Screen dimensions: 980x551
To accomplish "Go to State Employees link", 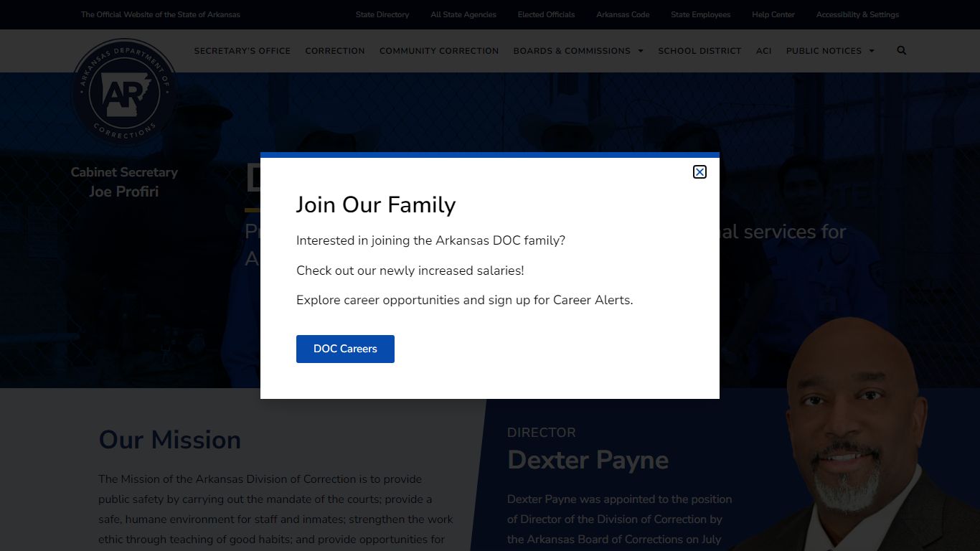I will click(x=700, y=14).
